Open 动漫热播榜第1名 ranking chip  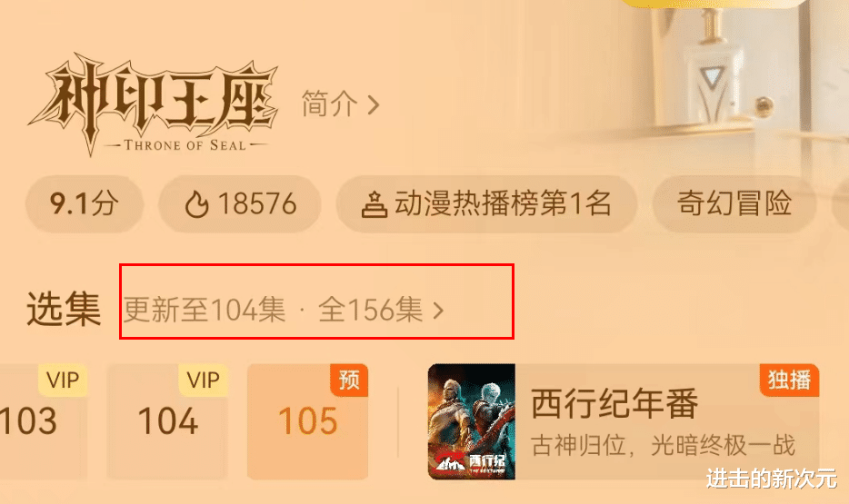click(x=486, y=204)
